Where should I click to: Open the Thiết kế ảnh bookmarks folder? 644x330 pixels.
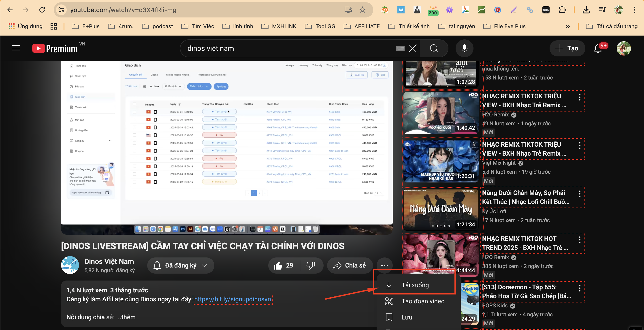pos(409,26)
